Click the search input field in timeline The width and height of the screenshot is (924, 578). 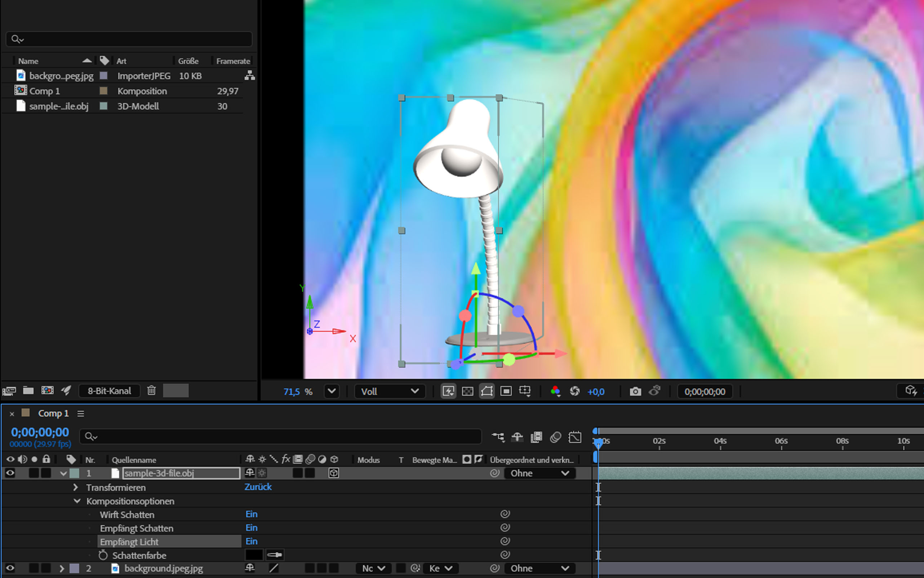pyautogui.click(x=281, y=436)
